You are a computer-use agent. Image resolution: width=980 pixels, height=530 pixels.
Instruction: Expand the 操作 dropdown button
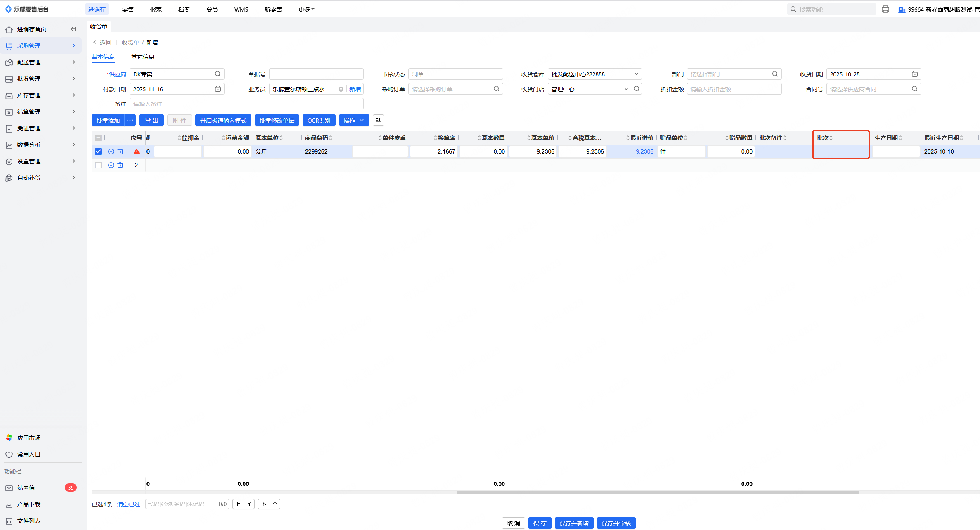(x=354, y=120)
